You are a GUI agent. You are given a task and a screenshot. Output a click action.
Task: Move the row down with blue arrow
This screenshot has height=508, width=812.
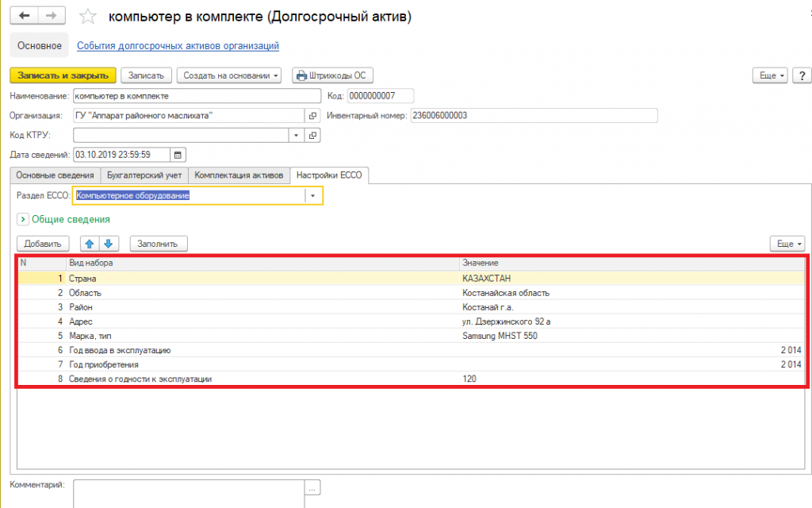click(109, 244)
